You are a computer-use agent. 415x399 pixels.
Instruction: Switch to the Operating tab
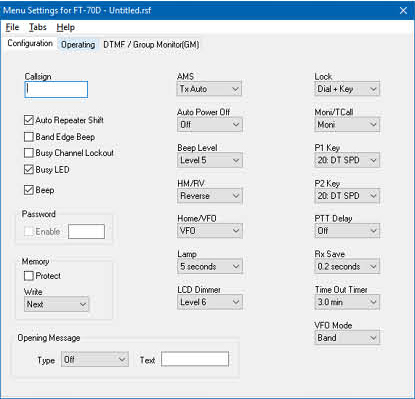pyautogui.click(x=78, y=44)
